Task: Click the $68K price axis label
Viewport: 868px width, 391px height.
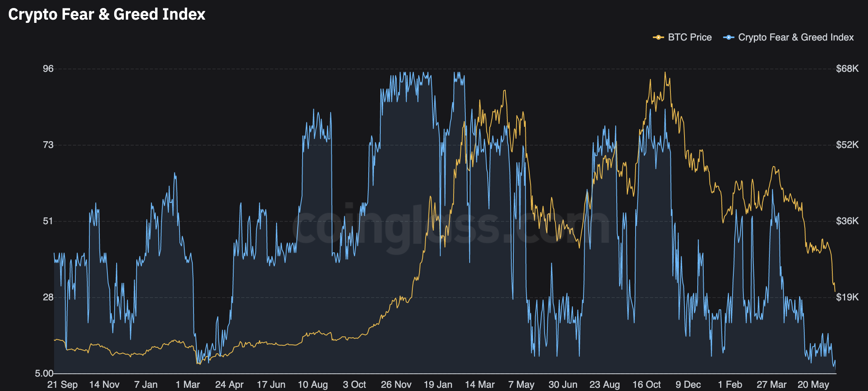Action: pyautogui.click(x=847, y=69)
